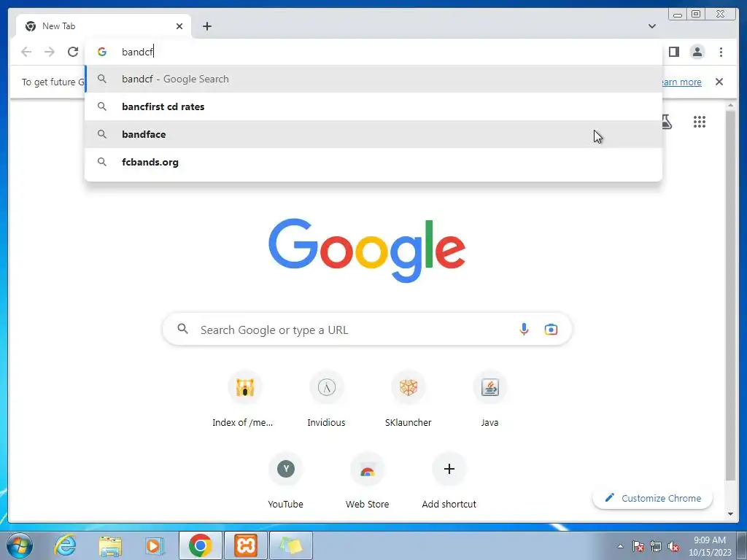The width and height of the screenshot is (747, 560).
Task: Focus the 'Search Google or type a URL' box
Action: point(367,330)
